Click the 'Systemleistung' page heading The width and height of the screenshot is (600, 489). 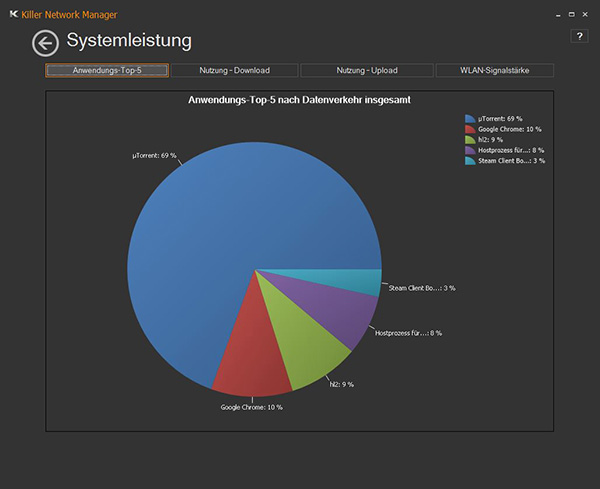[129, 40]
